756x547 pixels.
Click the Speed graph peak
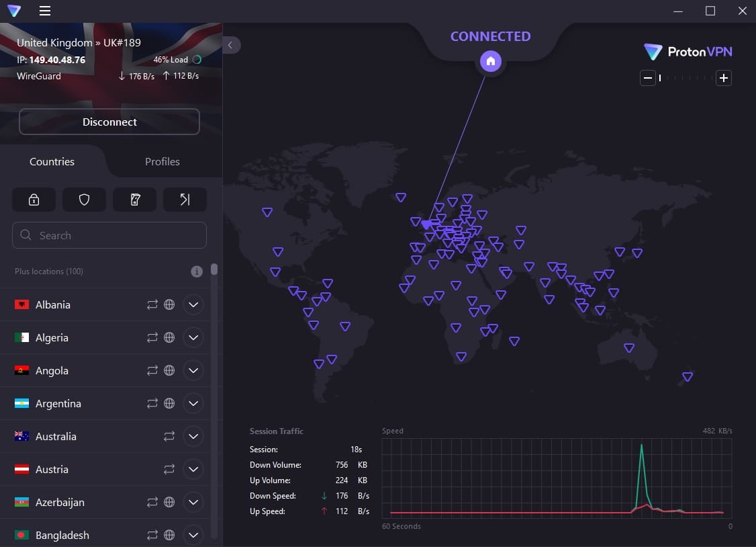641,446
